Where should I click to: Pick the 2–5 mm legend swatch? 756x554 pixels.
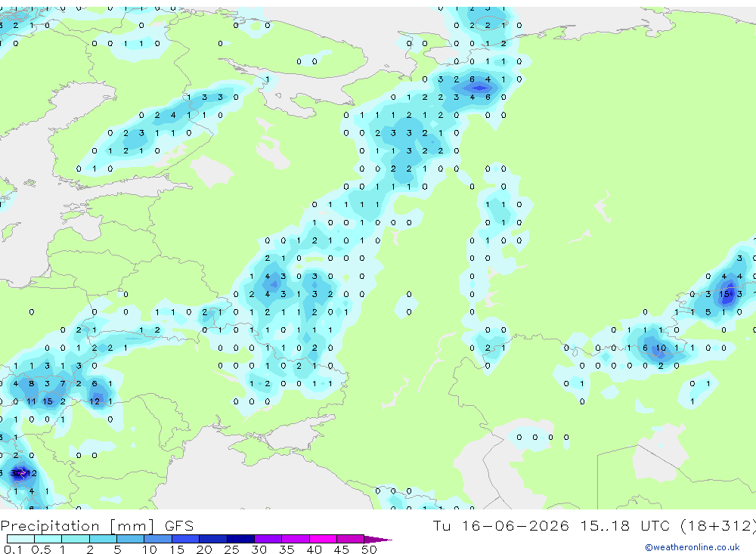[x=103, y=539]
